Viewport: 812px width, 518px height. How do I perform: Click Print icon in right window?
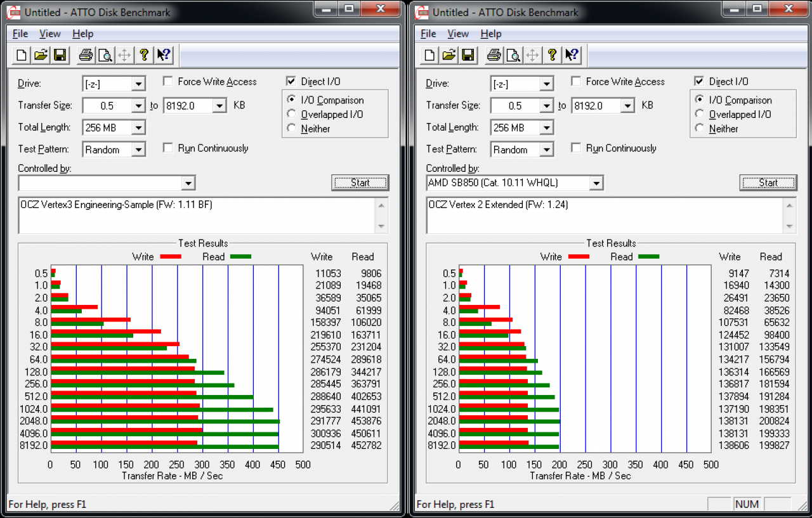coord(494,55)
